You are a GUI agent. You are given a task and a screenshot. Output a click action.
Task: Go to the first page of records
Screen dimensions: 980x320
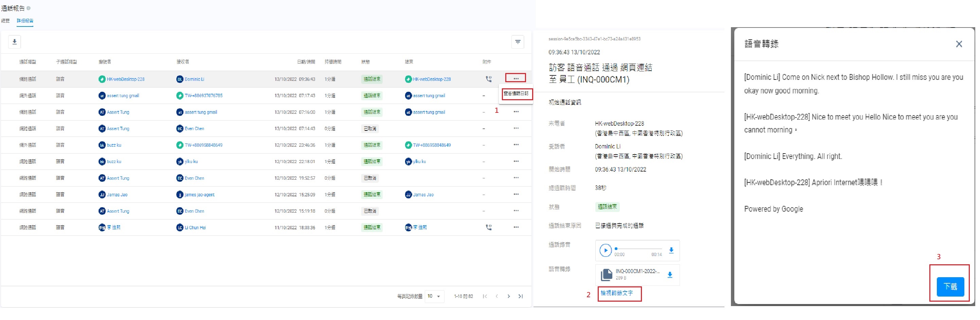[485, 296]
